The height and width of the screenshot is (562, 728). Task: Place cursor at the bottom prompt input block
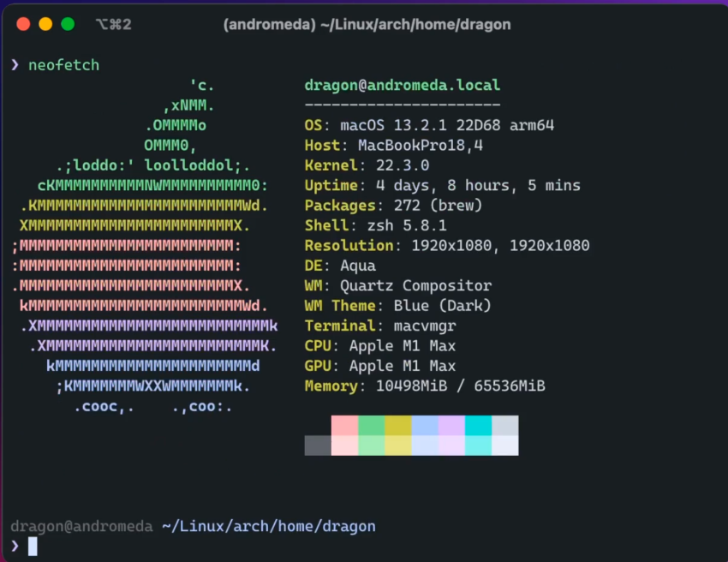pyautogui.click(x=33, y=546)
